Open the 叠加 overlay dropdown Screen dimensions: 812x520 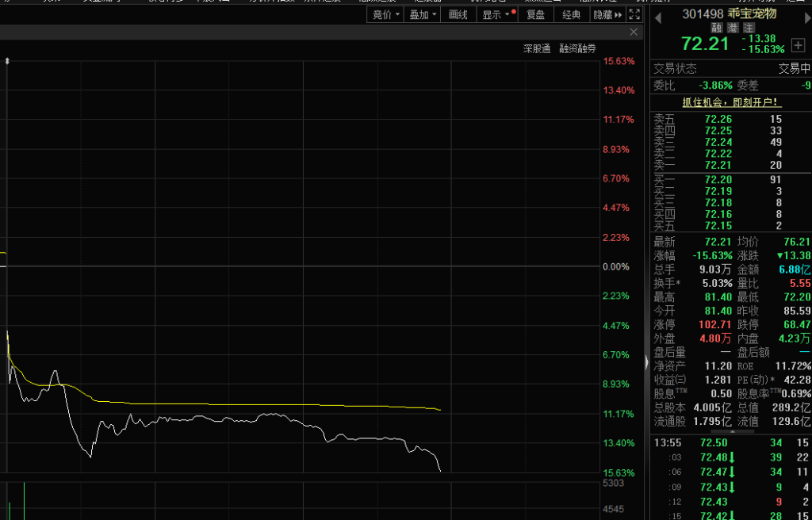coord(422,14)
